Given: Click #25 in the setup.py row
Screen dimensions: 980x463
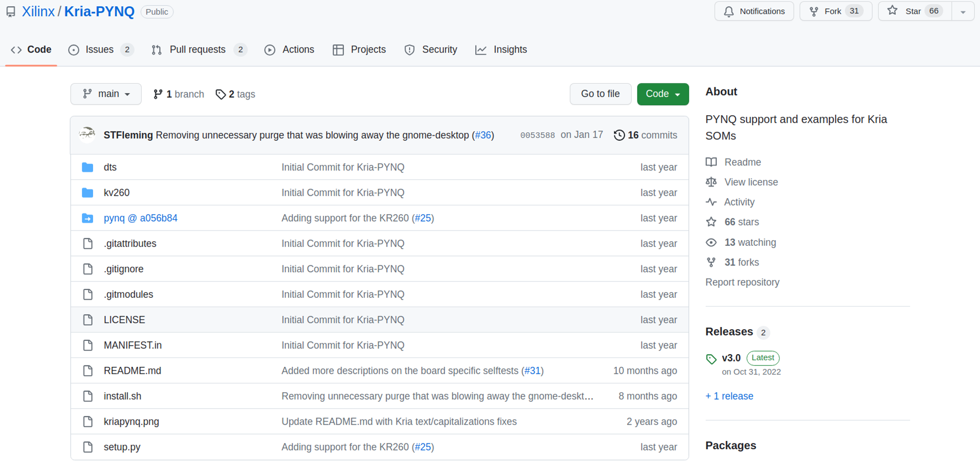Looking at the screenshot, I should click(x=423, y=447).
